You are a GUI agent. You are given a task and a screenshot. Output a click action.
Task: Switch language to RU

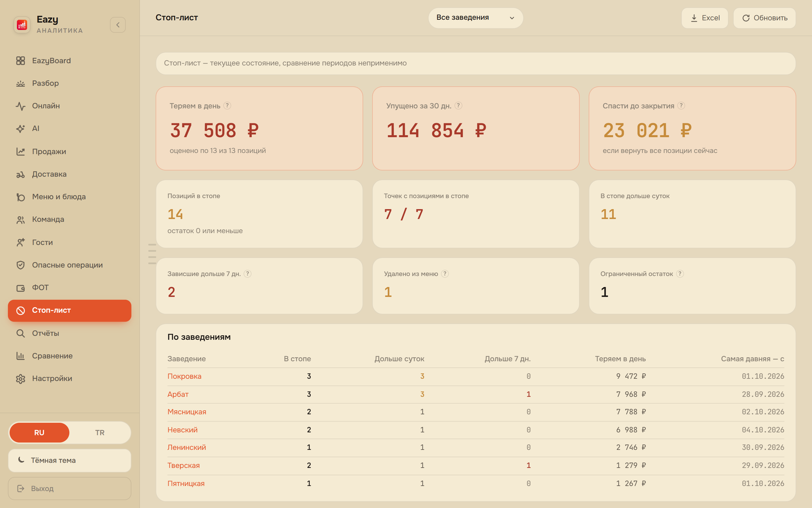39,432
